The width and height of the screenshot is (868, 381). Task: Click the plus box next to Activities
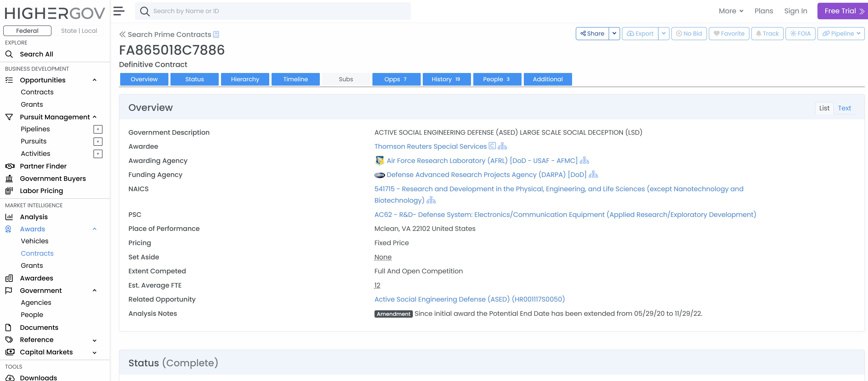click(98, 154)
